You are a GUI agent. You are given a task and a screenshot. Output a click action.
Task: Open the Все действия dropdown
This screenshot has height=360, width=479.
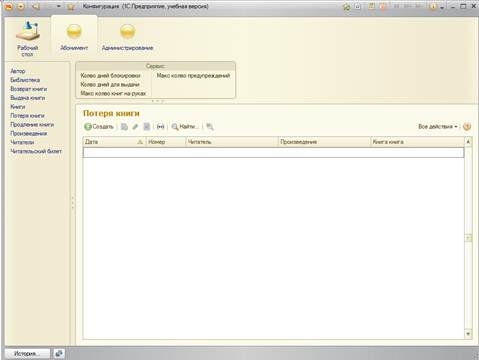(438, 127)
